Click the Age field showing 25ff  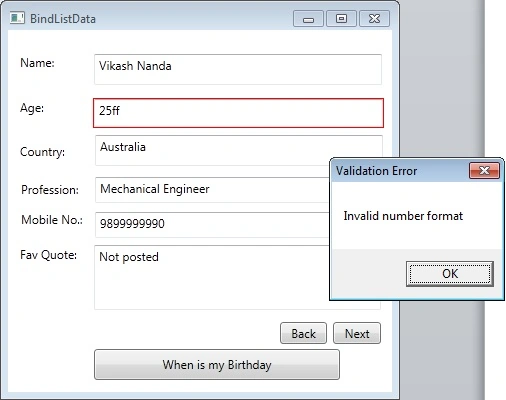coord(238,113)
